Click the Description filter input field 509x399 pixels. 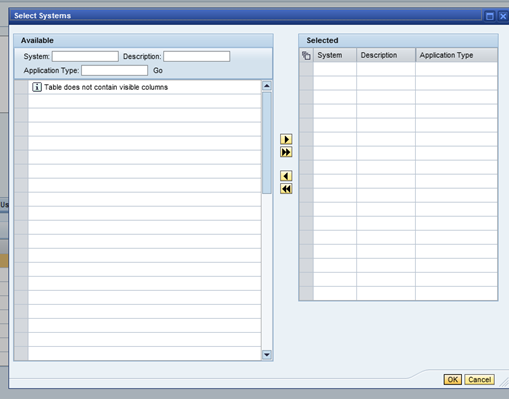tap(197, 56)
